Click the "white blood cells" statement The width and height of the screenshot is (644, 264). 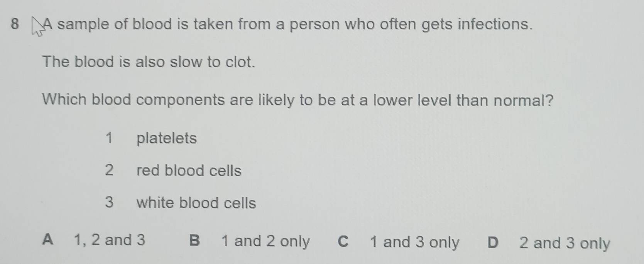point(196,203)
